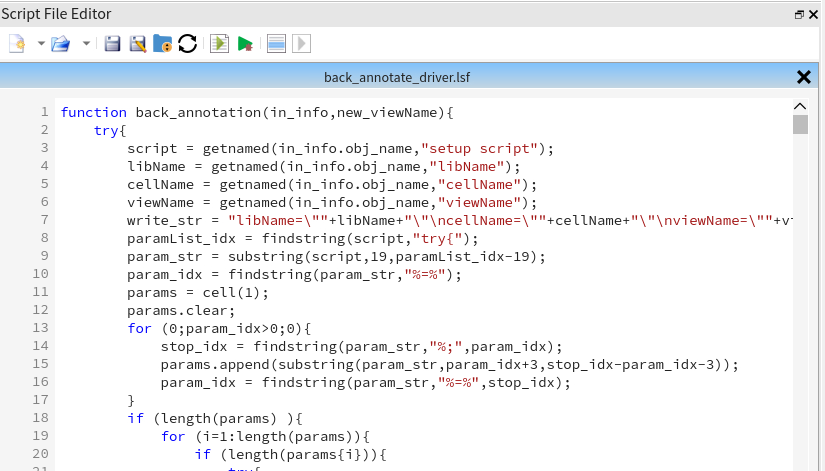Click the green play debug icon
Image resolution: width=825 pixels, height=471 pixels.
click(245, 44)
